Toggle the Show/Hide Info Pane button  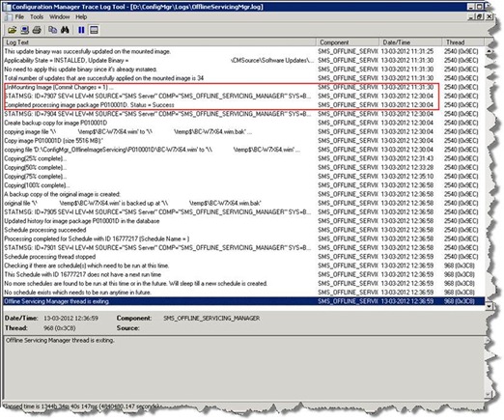[94, 30]
